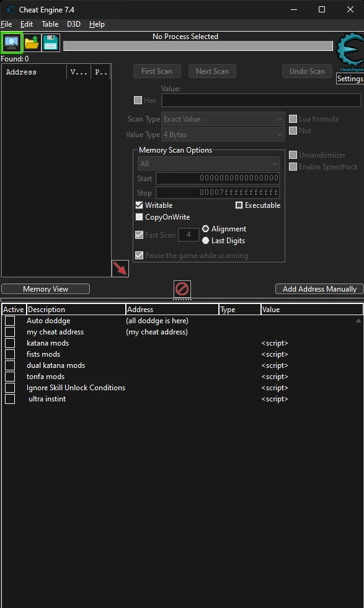Open the Edit menu

point(27,24)
